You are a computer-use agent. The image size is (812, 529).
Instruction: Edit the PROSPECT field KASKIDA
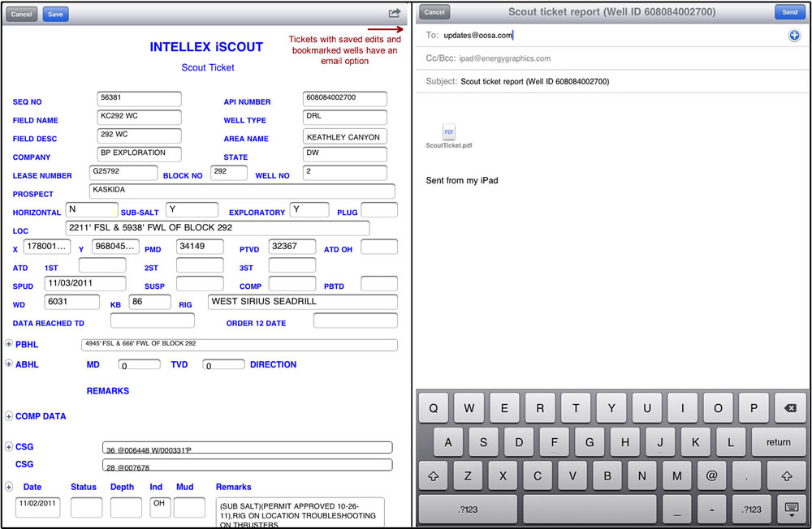242,191
